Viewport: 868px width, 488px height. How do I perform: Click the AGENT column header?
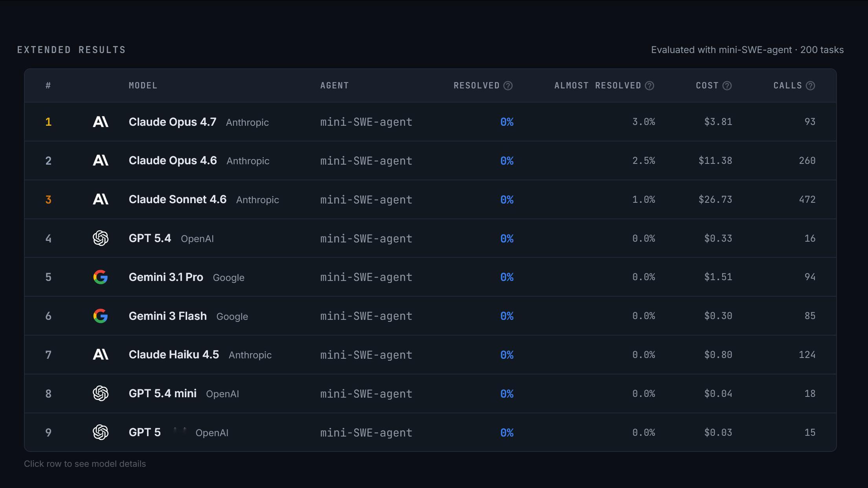point(335,86)
